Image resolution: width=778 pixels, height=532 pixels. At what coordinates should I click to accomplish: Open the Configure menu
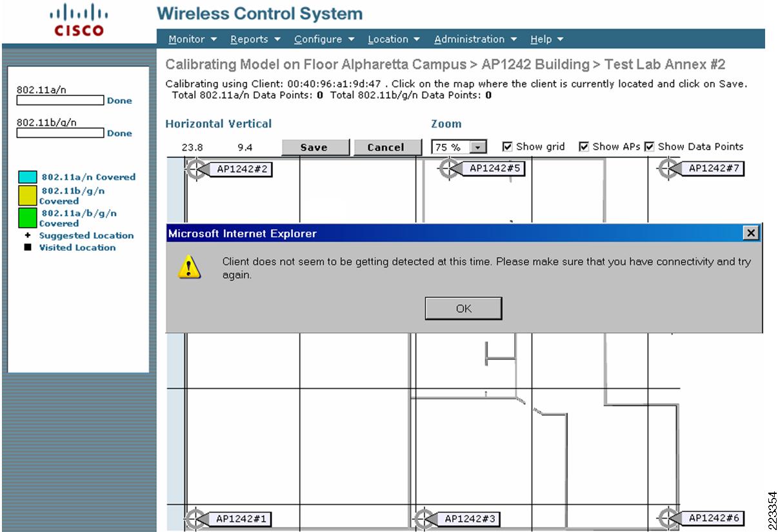click(324, 39)
